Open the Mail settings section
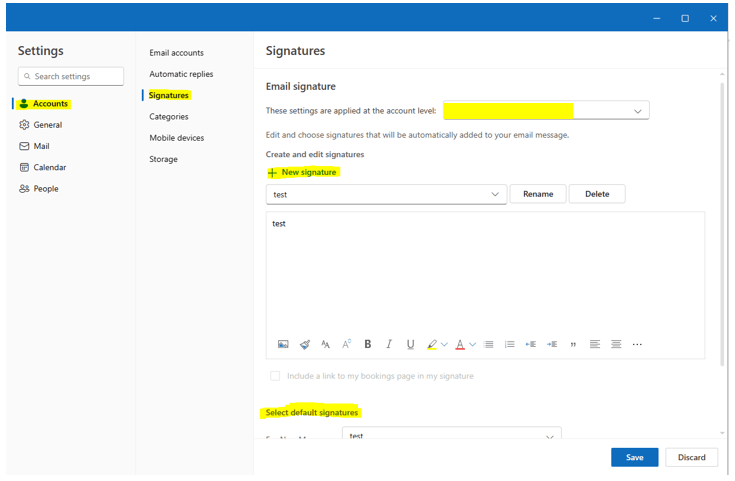Screen dimensions: 735x481 pyautogui.click(x=34, y=146)
